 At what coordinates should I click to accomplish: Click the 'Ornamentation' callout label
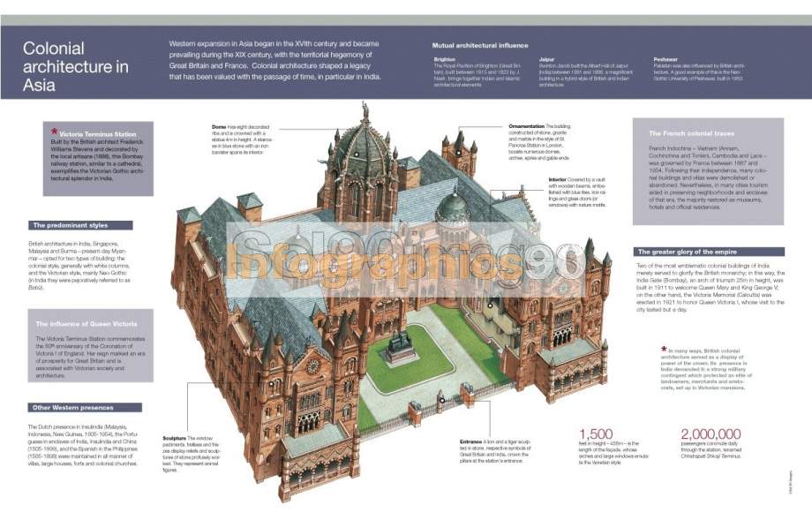pos(526,126)
